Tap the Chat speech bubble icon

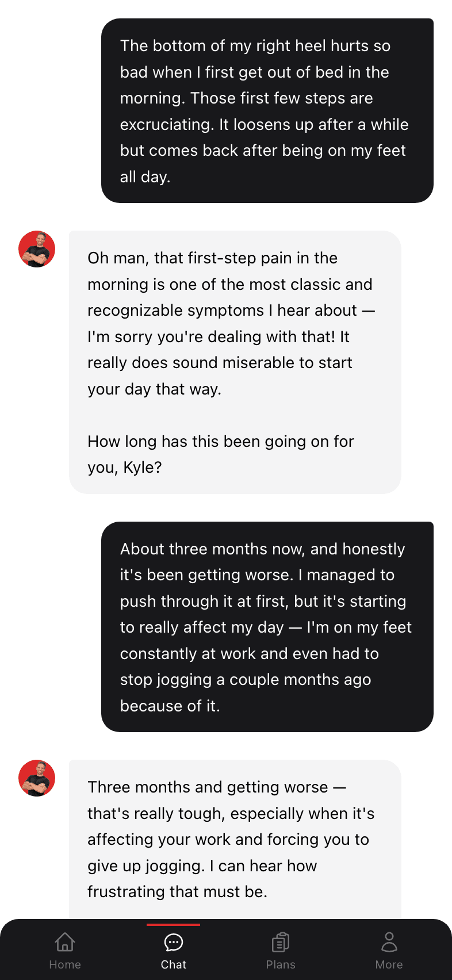[x=174, y=942]
